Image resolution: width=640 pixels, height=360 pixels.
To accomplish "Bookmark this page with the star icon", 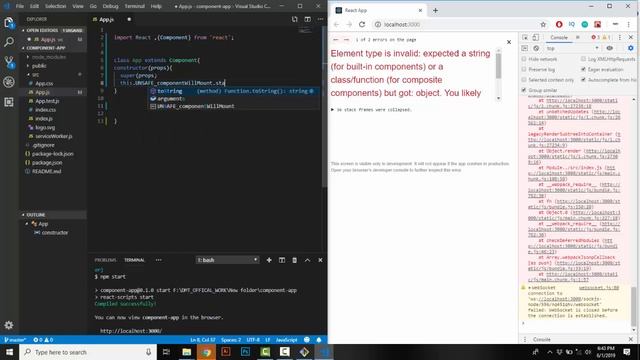I will point(543,24).
